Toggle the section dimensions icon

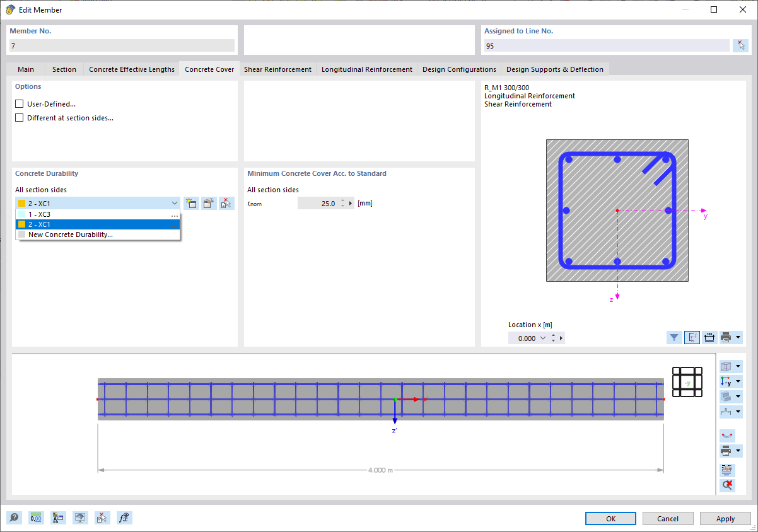[709, 338]
